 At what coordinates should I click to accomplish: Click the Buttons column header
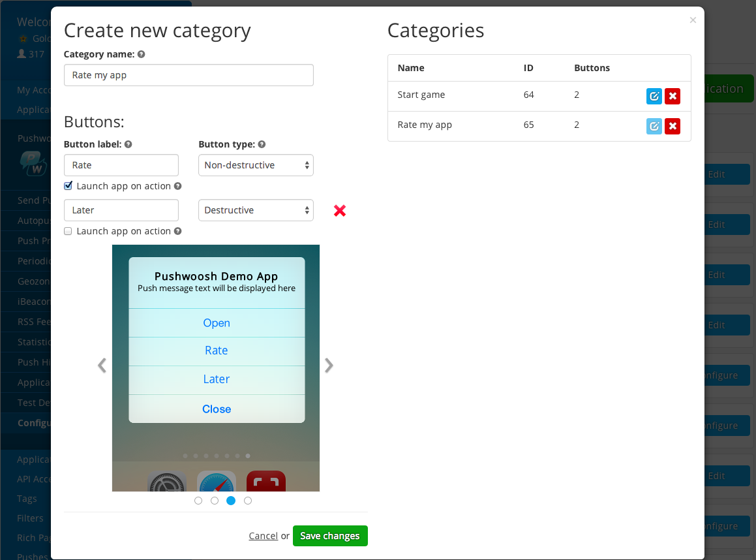(x=592, y=68)
